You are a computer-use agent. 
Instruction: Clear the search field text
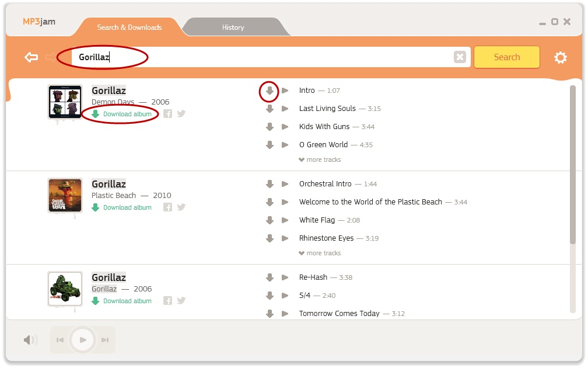tap(460, 57)
